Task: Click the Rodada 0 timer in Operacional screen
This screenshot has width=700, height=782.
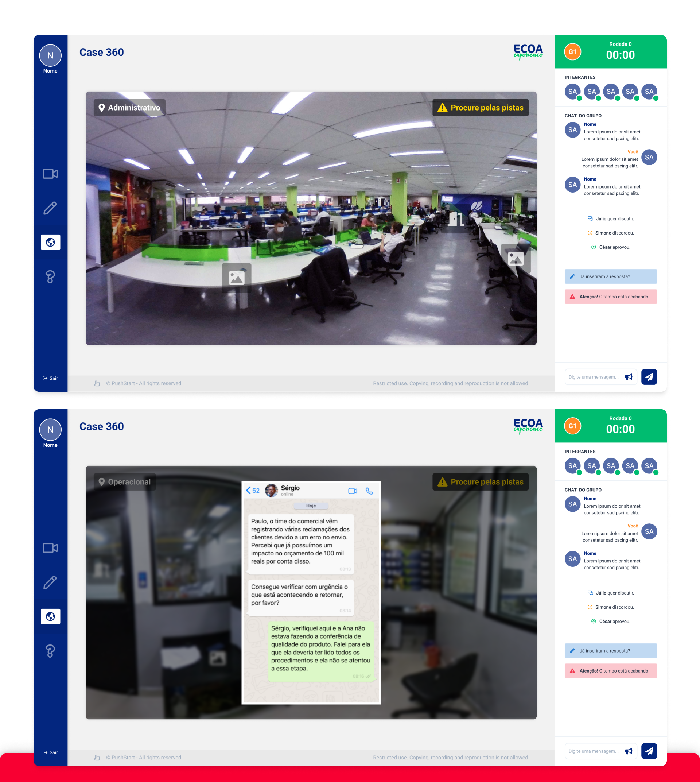Action: coord(621,426)
